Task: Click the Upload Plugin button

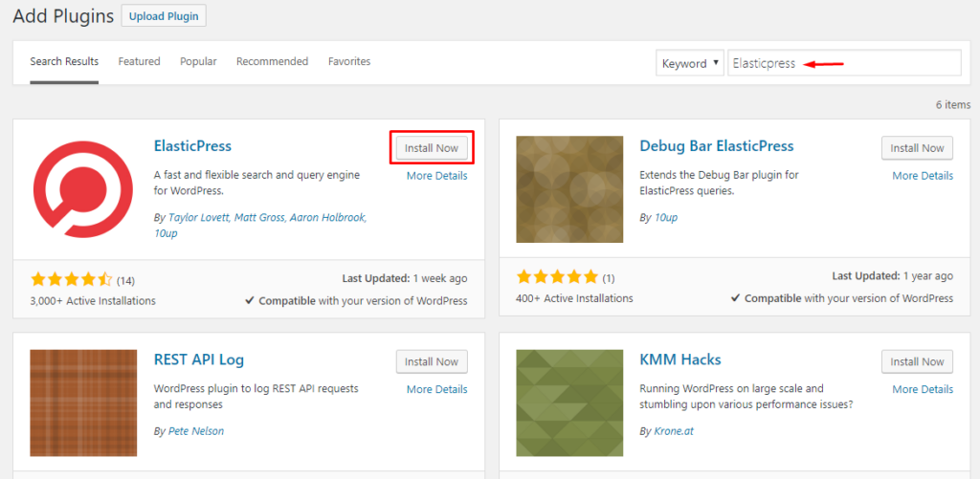Action: coord(164,16)
